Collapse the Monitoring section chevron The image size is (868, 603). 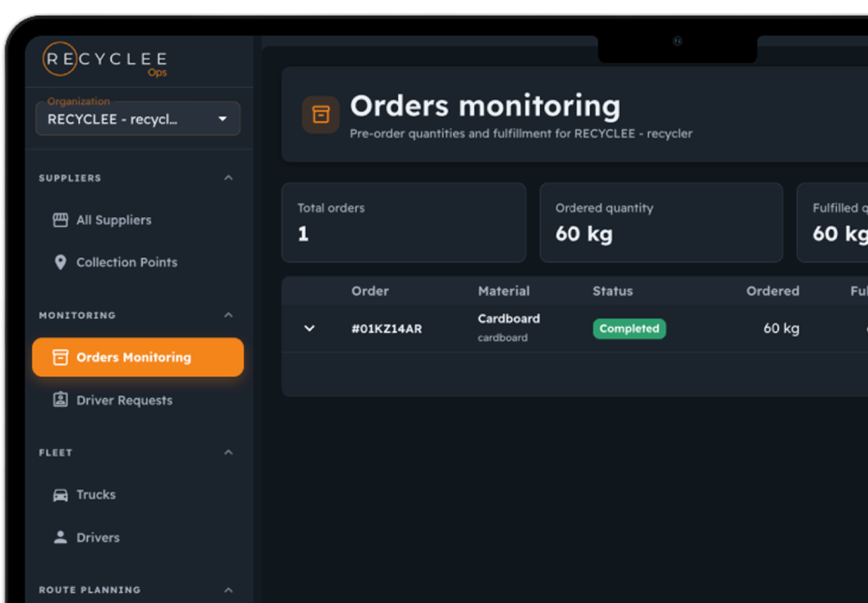[228, 315]
